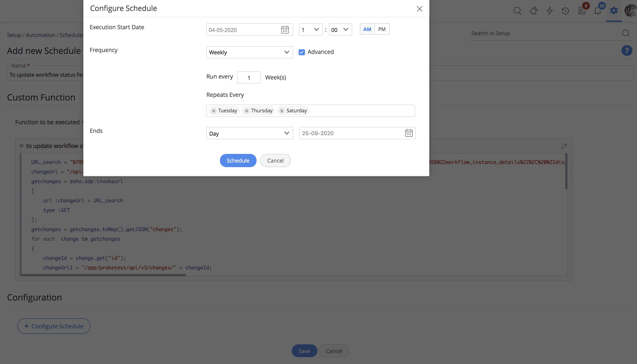This screenshot has width=637, height=364.
Task: Open the minutes dropdown showing 00
Action: pyautogui.click(x=340, y=30)
